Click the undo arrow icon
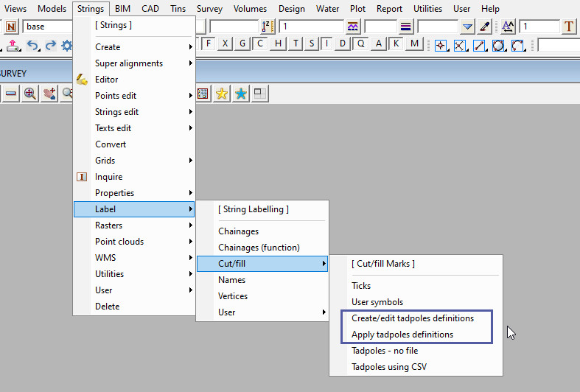The height and width of the screenshot is (392, 580). click(x=32, y=45)
